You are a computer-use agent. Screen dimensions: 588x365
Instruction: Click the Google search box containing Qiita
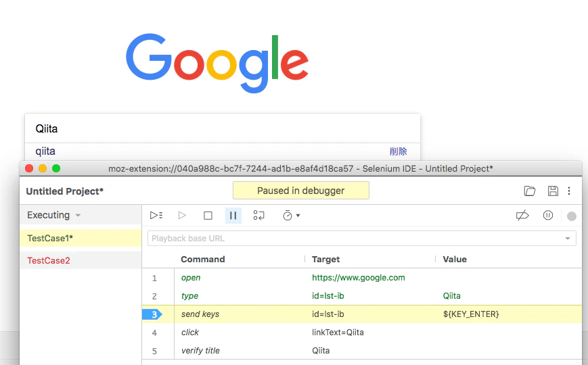(223, 128)
